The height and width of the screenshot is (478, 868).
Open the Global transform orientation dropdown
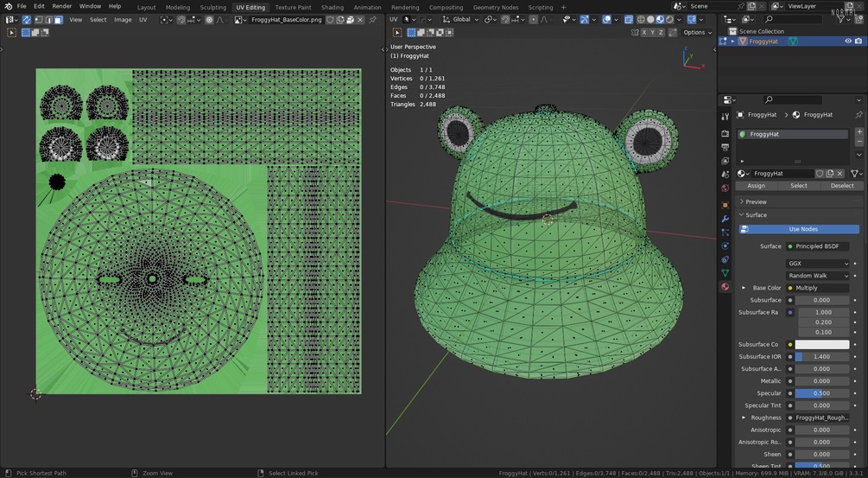tap(461, 19)
